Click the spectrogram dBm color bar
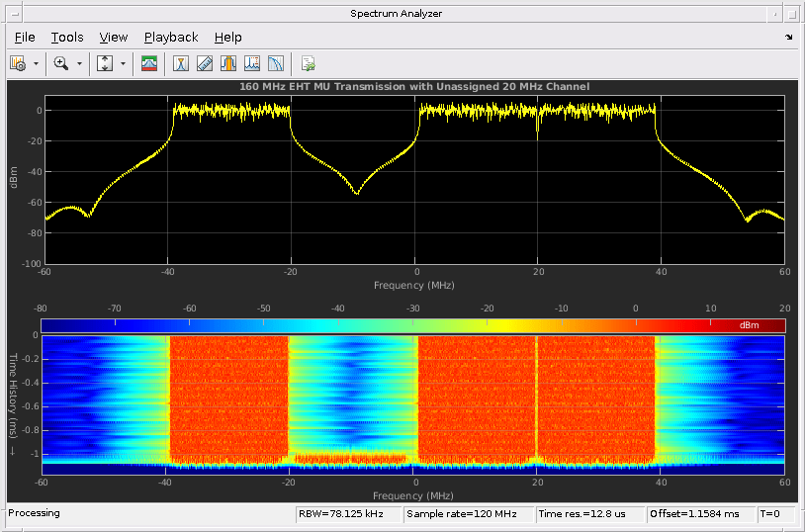Viewport: 805px width, 532px height. coord(412,325)
